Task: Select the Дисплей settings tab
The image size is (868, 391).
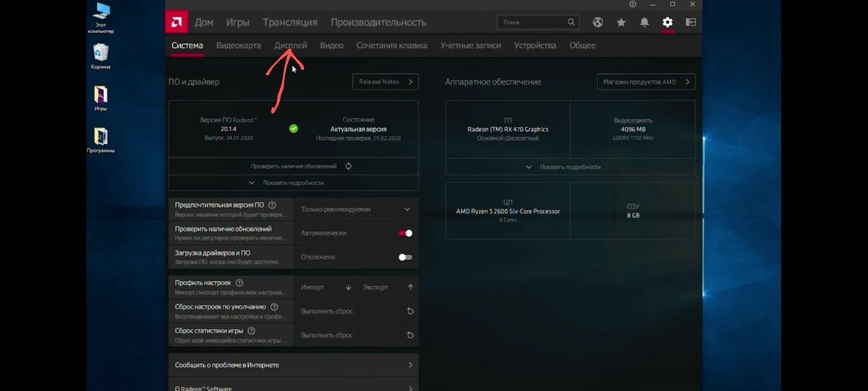Action: 291,46
